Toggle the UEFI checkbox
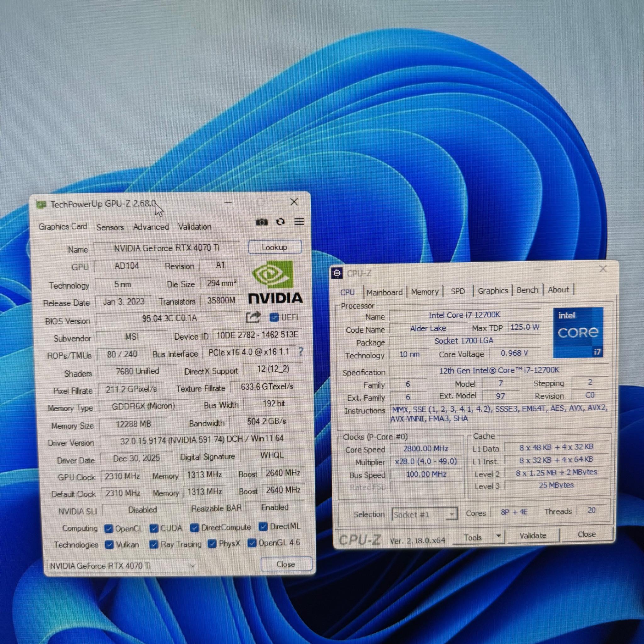 coord(274,317)
